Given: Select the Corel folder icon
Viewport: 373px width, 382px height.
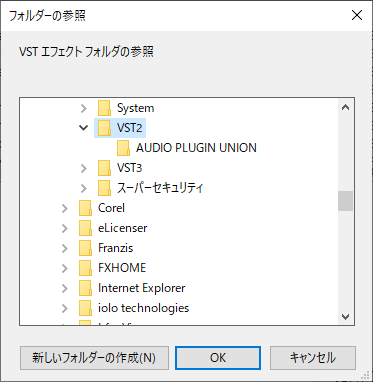Looking at the screenshot, I should pyautogui.click(x=85, y=208).
